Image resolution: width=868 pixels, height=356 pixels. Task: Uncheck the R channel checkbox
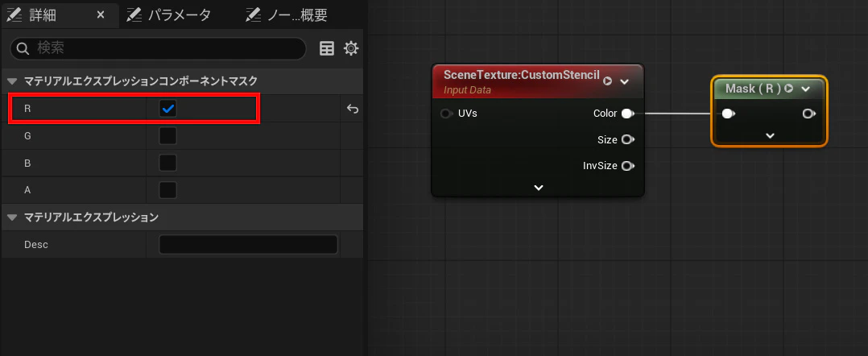(x=167, y=109)
